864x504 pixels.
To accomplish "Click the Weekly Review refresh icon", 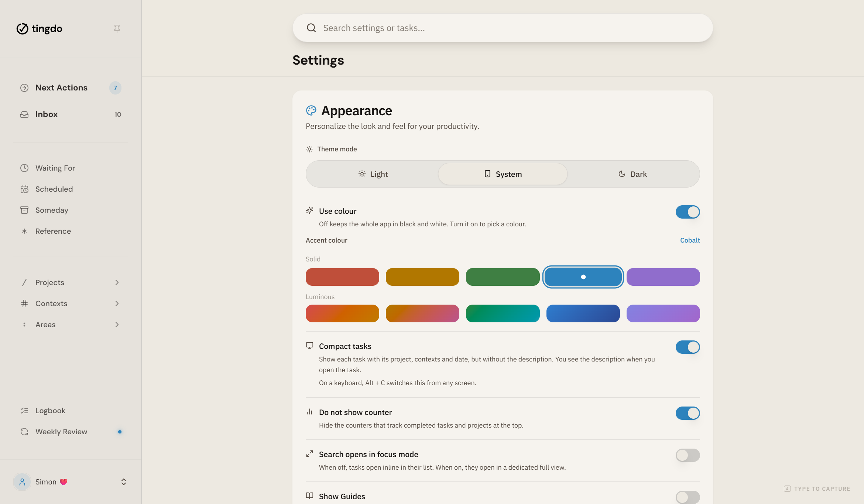I will pos(24,432).
